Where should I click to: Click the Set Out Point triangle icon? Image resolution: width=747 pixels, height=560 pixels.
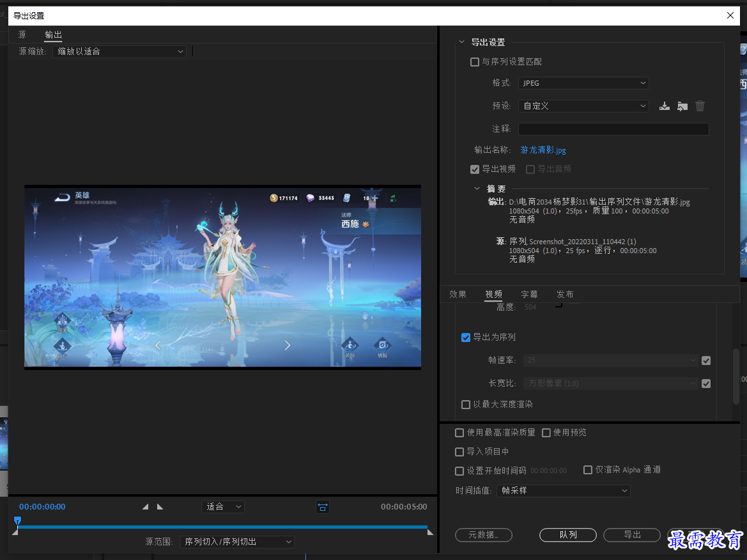point(160,507)
